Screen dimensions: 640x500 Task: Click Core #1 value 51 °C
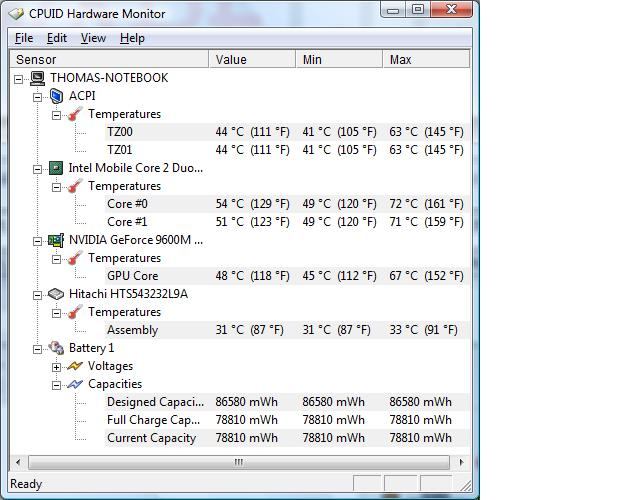point(252,222)
